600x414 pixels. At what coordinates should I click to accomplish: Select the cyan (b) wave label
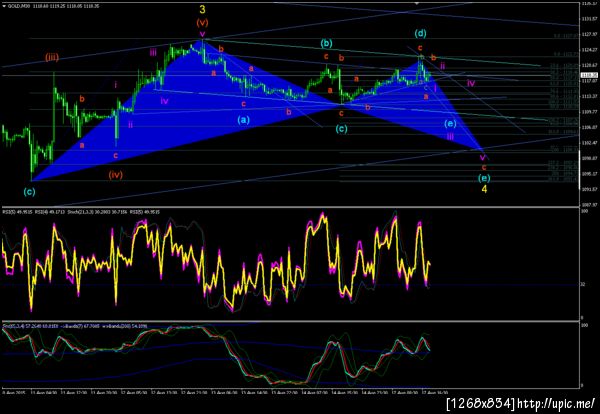click(x=326, y=43)
